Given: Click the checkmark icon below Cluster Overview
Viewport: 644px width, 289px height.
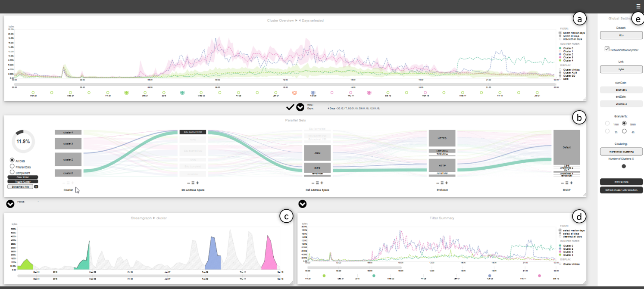Looking at the screenshot, I should tap(290, 107).
